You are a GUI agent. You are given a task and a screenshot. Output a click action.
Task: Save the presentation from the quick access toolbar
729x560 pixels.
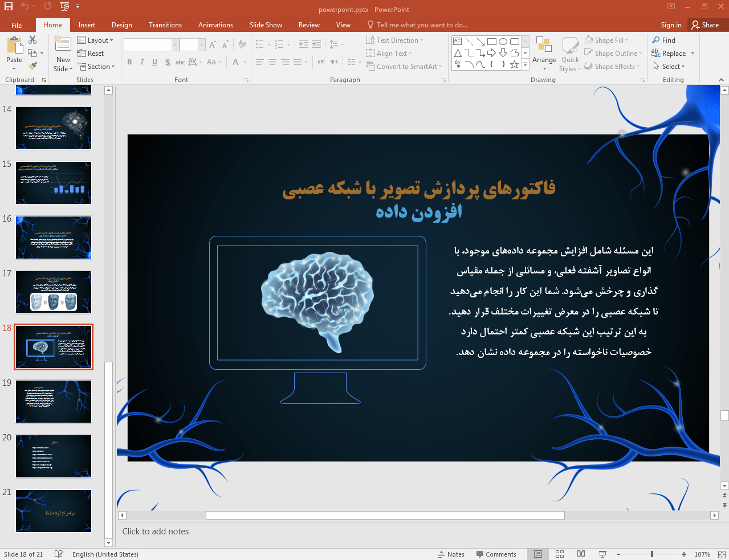(x=8, y=6)
